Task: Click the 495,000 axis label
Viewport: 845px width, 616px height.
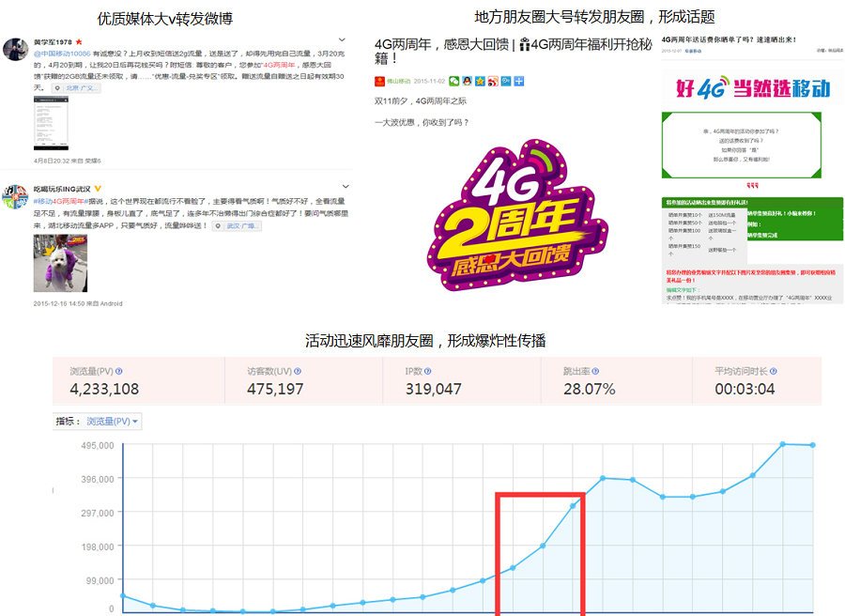Action: click(98, 446)
